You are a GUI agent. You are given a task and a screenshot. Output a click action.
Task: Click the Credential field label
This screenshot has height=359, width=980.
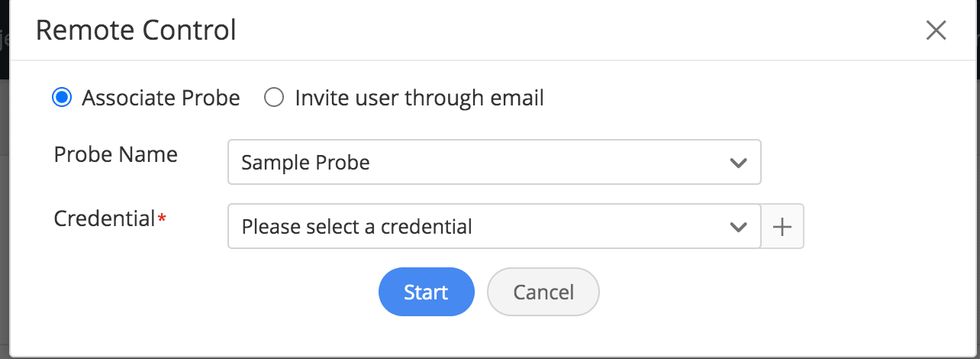click(x=105, y=218)
